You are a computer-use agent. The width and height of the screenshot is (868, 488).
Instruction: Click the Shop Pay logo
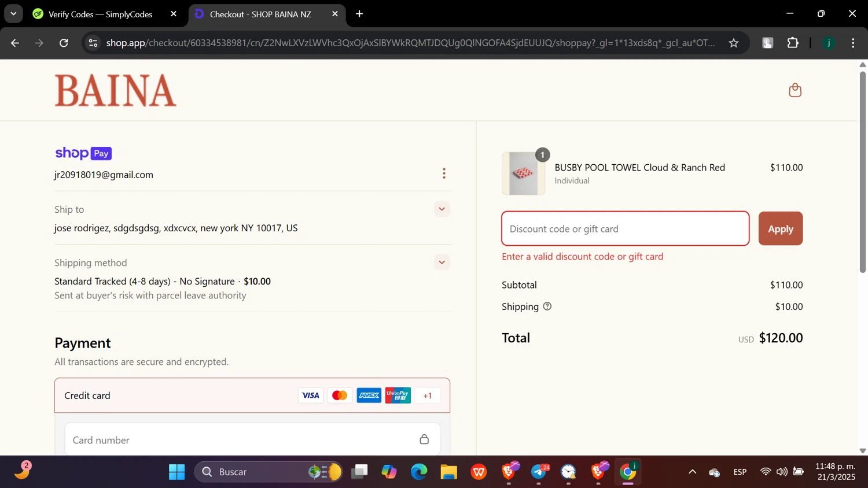coord(83,153)
